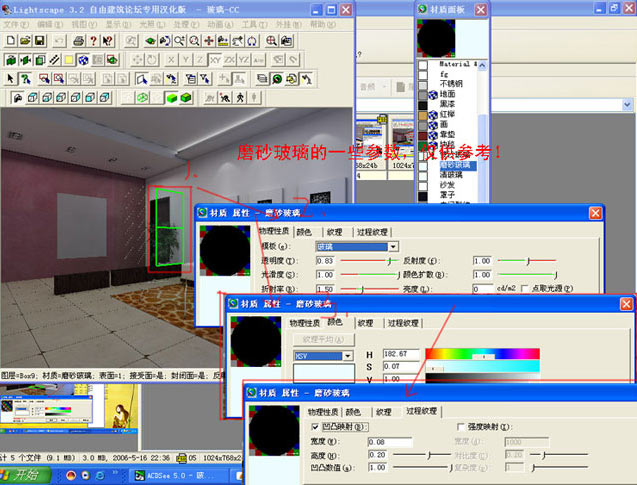Open the HSV color model dropdown
The width and height of the screenshot is (637, 485).
(x=348, y=356)
